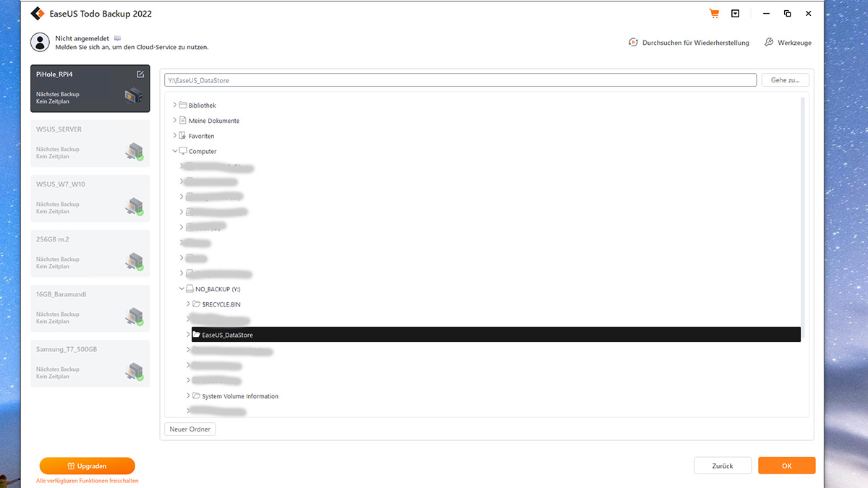This screenshot has width=868, height=488.
Task: Go back with the Zurück button
Action: [723, 466]
